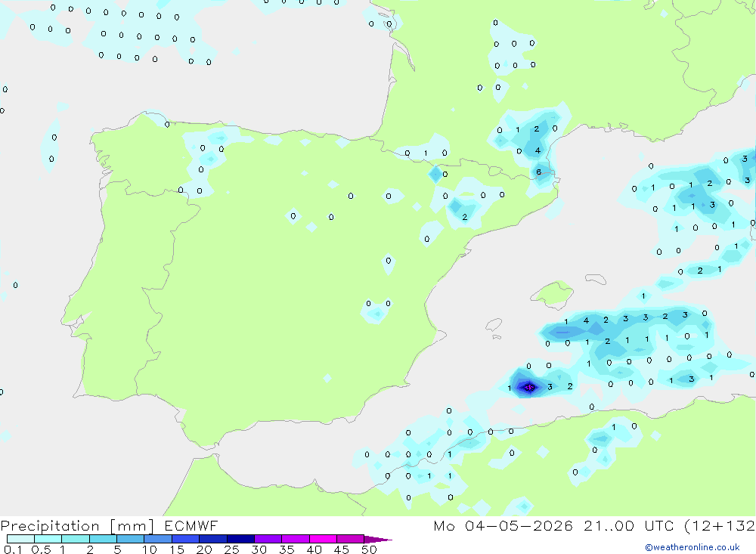The width and height of the screenshot is (756, 554).
Task: Click the legend label '25'
Action: click(x=231, y=549)
